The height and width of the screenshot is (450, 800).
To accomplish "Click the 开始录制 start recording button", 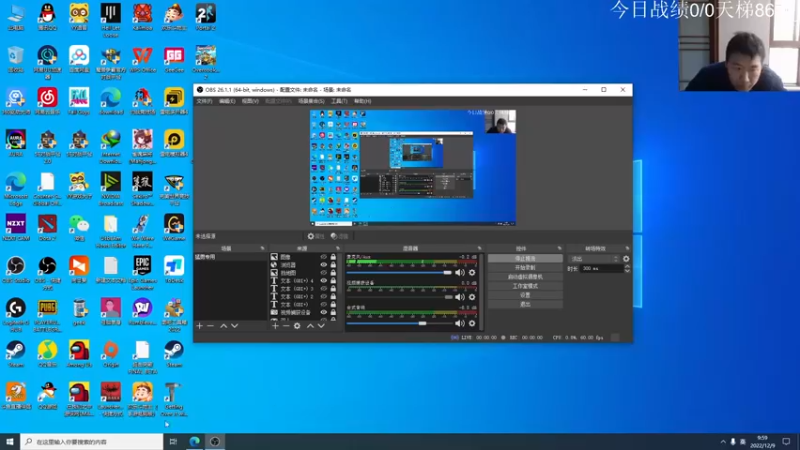I will coord(525,267).
